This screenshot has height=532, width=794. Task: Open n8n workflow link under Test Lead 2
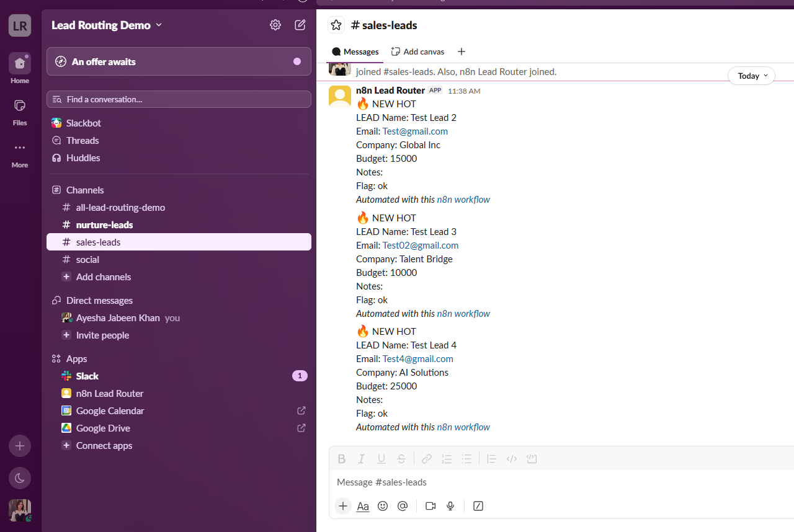click(463, 200)
